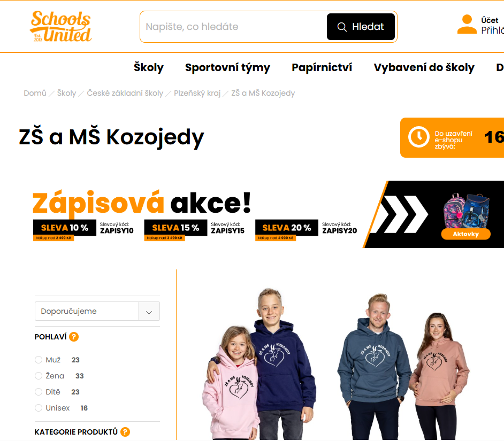Open the Doporučujeme sorting dropdown
This screenshot has width=504, height=441.
click(x=97, y=311)
